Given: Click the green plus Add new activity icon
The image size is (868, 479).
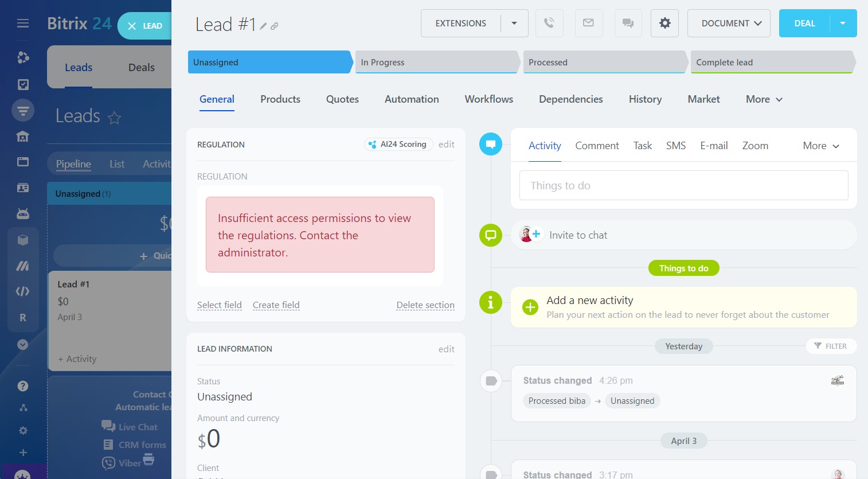Looking at the screenshot, I should click(530, 307).
